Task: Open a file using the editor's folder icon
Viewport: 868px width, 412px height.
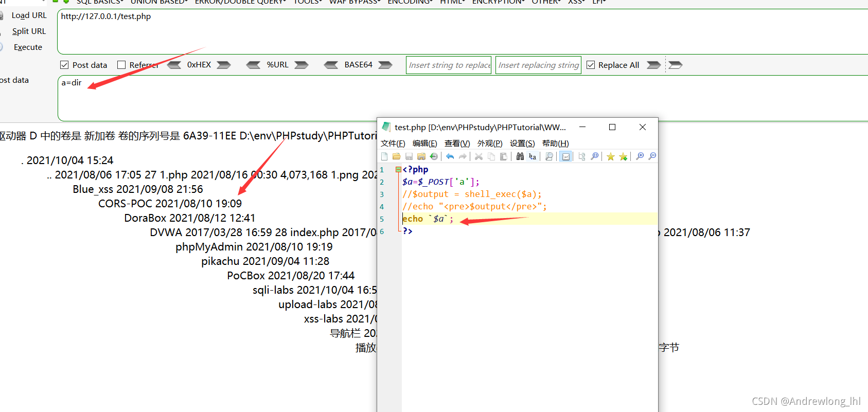Action: click(x=396, y=156)
